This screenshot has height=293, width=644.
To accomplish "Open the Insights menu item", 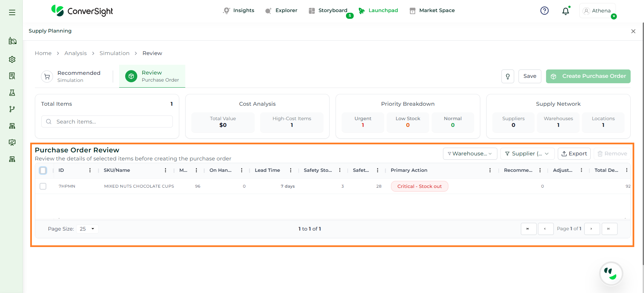I will 239,10.
